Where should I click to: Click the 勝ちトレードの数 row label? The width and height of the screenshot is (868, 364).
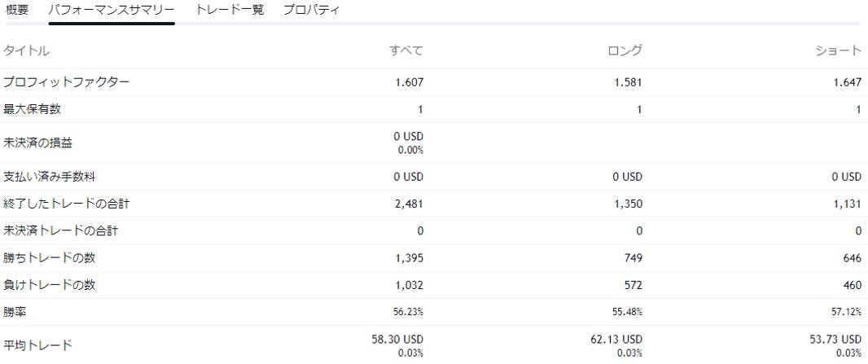(49, 258)
